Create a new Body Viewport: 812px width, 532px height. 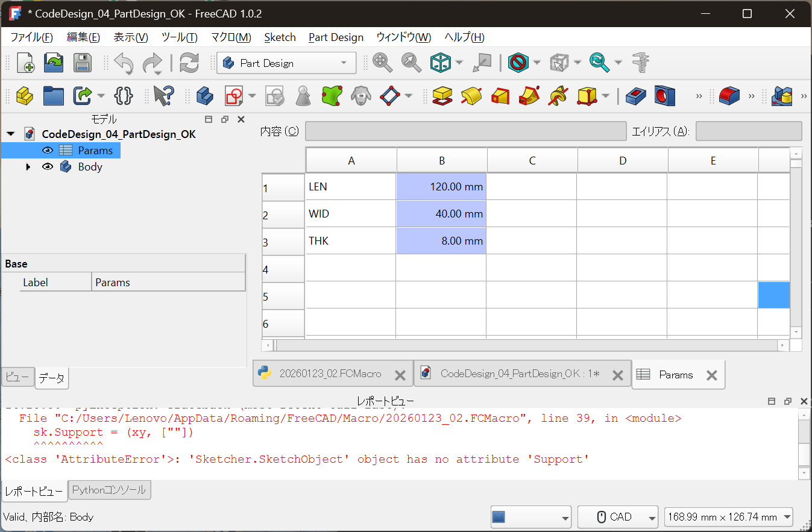click(x=206, y=96)
